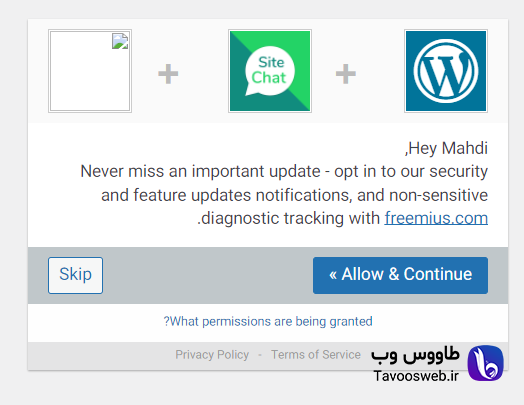Screen dimensions: 524x405
Task: Click the Hey Mahdi greeting text
Action: [446, 148]
